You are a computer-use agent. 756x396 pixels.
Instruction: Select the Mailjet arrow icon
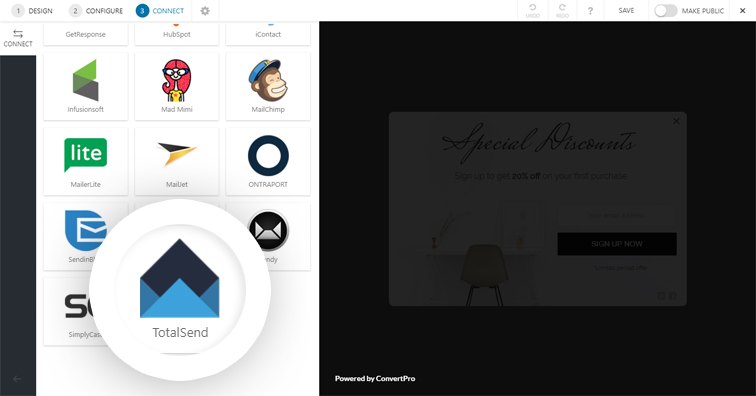tap(176, 154)
